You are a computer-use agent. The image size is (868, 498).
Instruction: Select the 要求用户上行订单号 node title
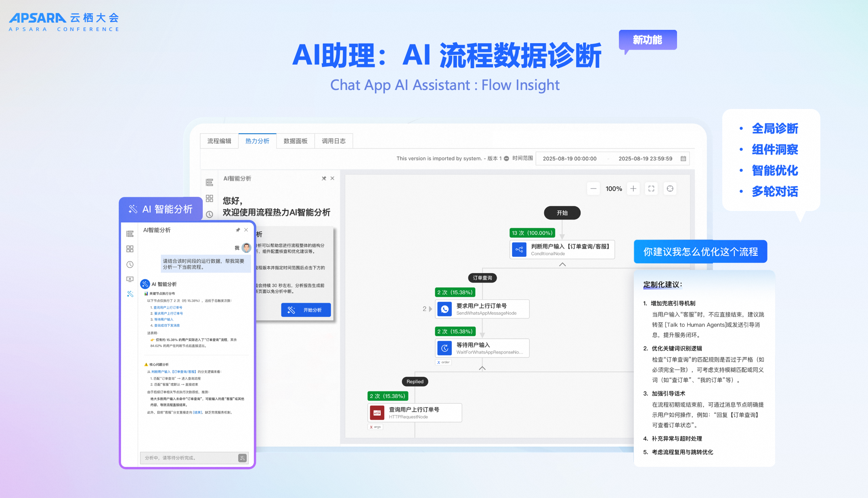(481, 305)
